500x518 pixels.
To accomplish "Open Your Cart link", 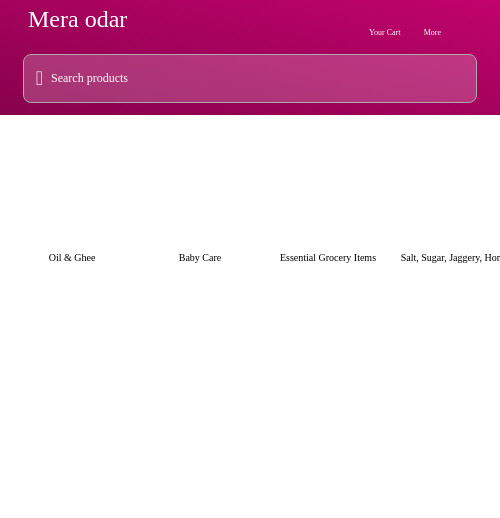I will pos(385,32).
